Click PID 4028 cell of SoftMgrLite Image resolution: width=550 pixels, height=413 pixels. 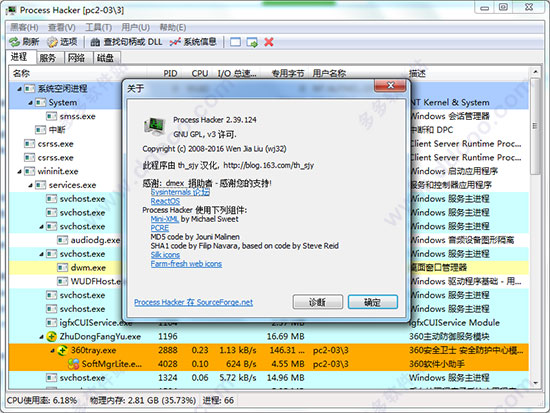(168, 364)
